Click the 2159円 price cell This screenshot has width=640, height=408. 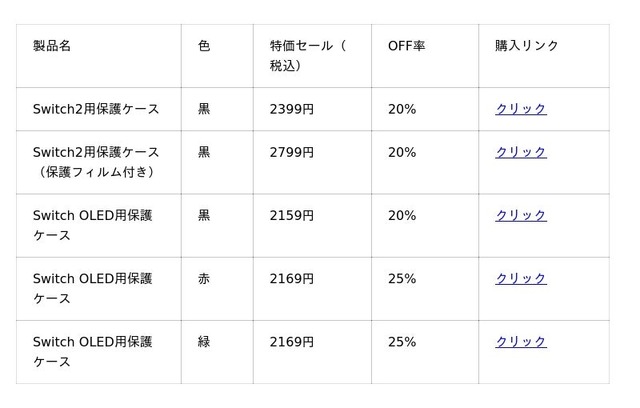(291, 215)
